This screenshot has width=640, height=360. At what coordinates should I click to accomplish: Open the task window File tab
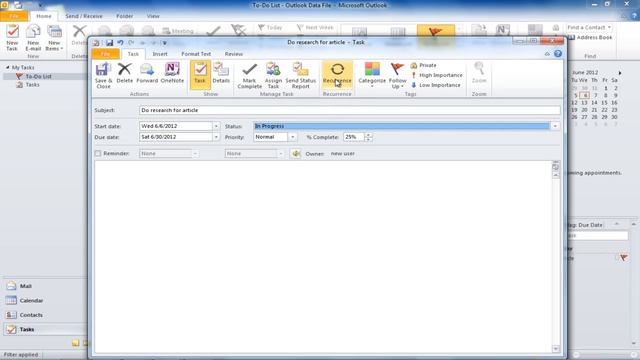point(105,54)
